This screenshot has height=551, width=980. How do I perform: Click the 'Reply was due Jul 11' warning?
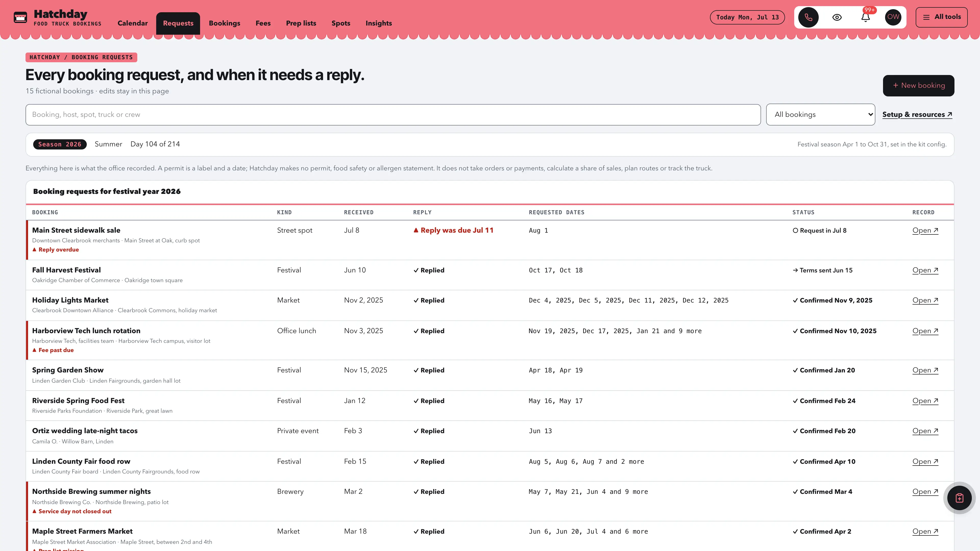point(453,230)
